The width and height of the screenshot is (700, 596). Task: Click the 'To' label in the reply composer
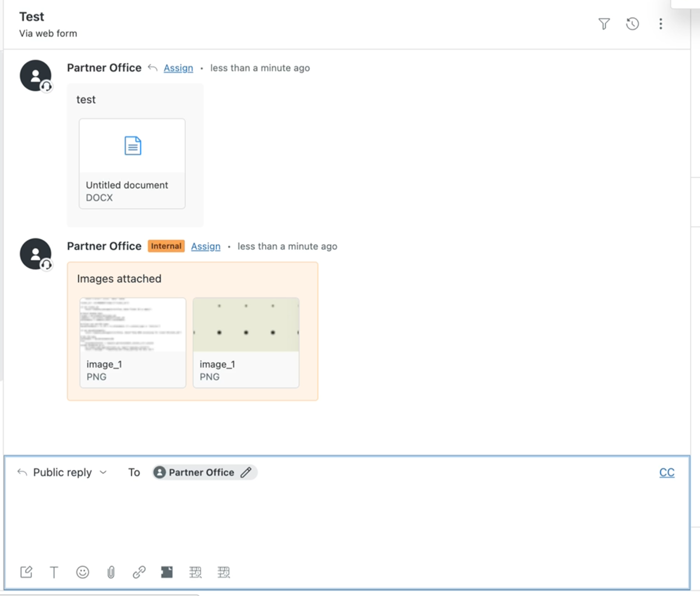tap(134, 472)
